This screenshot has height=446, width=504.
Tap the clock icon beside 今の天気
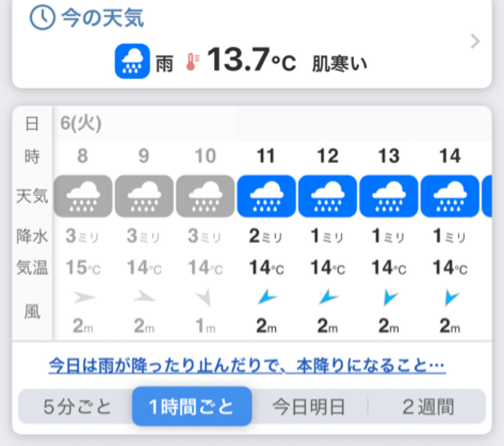pyautogui.click(x=42, y=18)
